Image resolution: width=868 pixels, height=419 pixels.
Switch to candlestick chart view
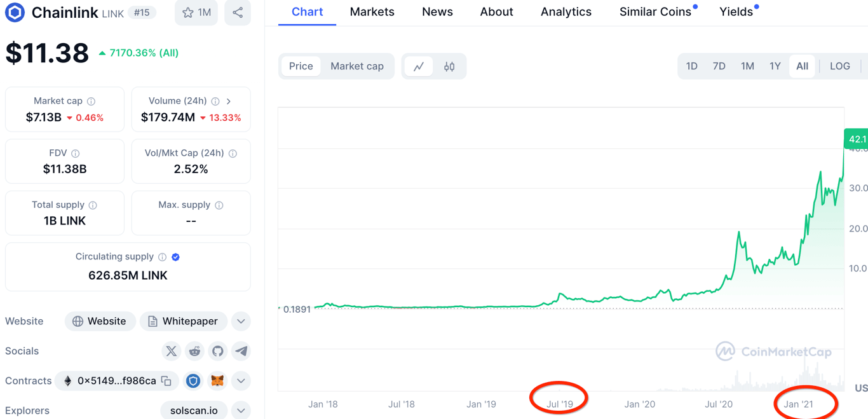pyautogui.click(x=449, y=66)
